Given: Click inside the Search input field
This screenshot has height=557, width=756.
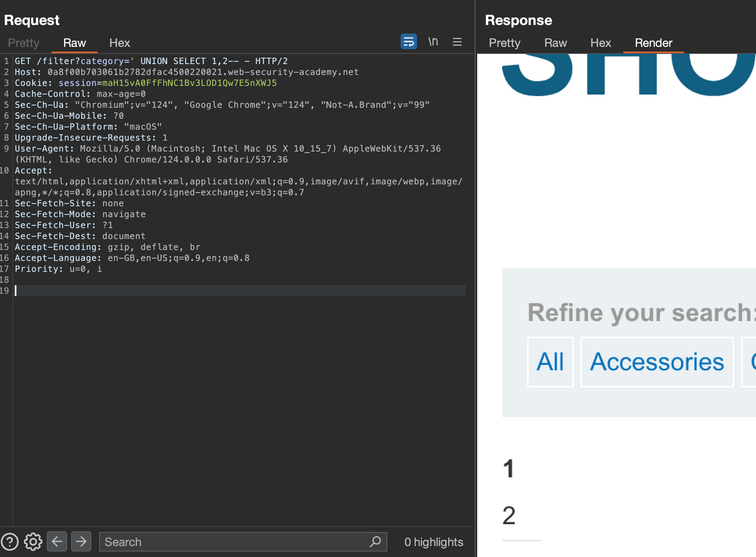Looking at the screenshot, I should coord(234,542).
